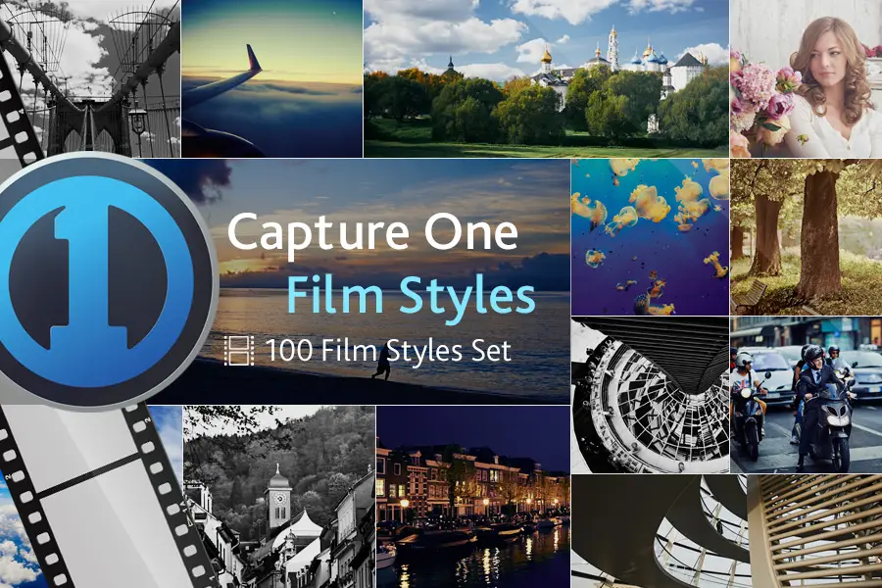882x588 pixels.
Task: Open the black-and-white glass dome photo
Action: pyautogui.click(x=651, y=394)
